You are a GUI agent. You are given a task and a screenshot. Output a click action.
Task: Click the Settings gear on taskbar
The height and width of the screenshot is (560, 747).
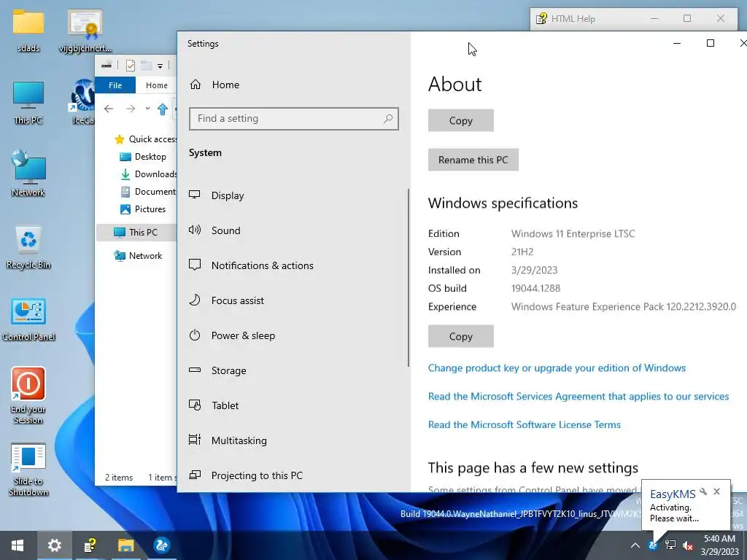54,545
